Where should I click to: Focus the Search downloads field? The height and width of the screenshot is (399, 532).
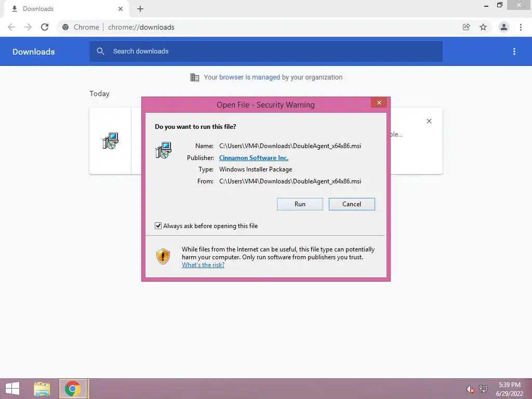266,51
